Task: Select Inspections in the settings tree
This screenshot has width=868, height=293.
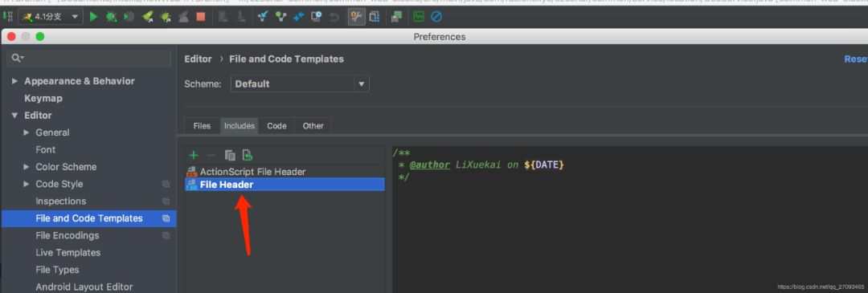Action: (61, 201)
